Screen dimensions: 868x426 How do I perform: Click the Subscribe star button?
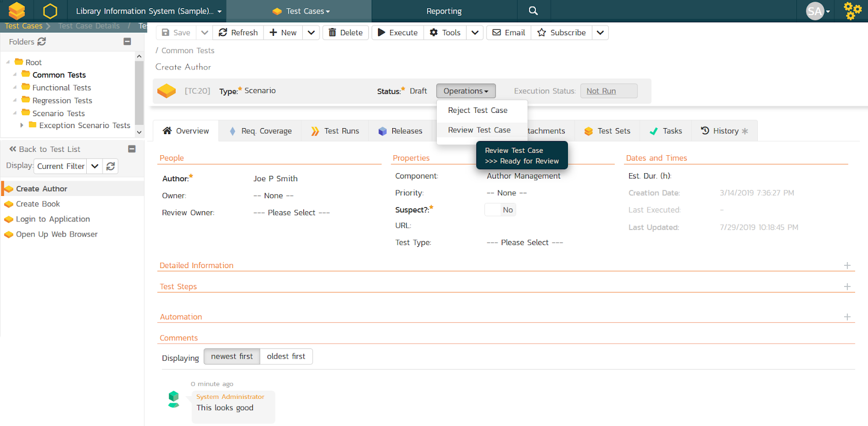(x=561, y=33)
